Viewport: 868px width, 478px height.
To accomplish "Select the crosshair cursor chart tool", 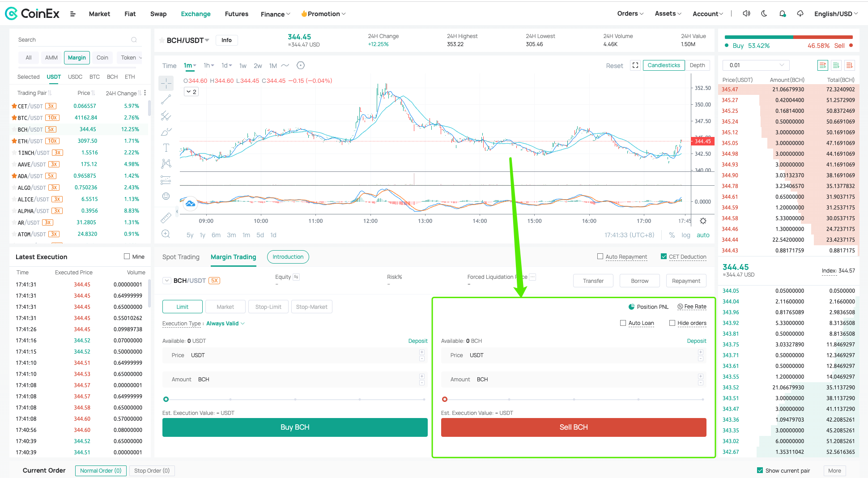I will click(166, 83).
